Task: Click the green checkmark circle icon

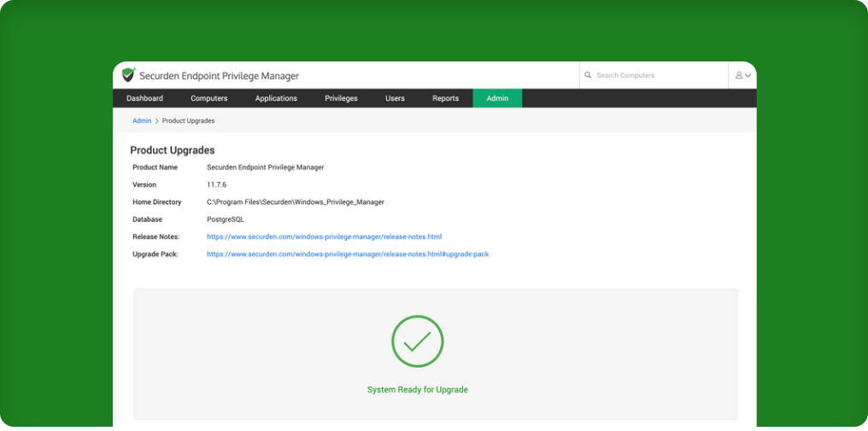Action: [418, 341]
